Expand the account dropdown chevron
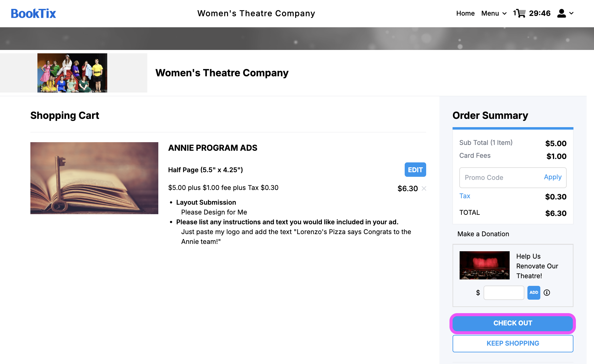The width and height of the screenshot is (594, 364). pyautogui.click(x=571, y=13)
